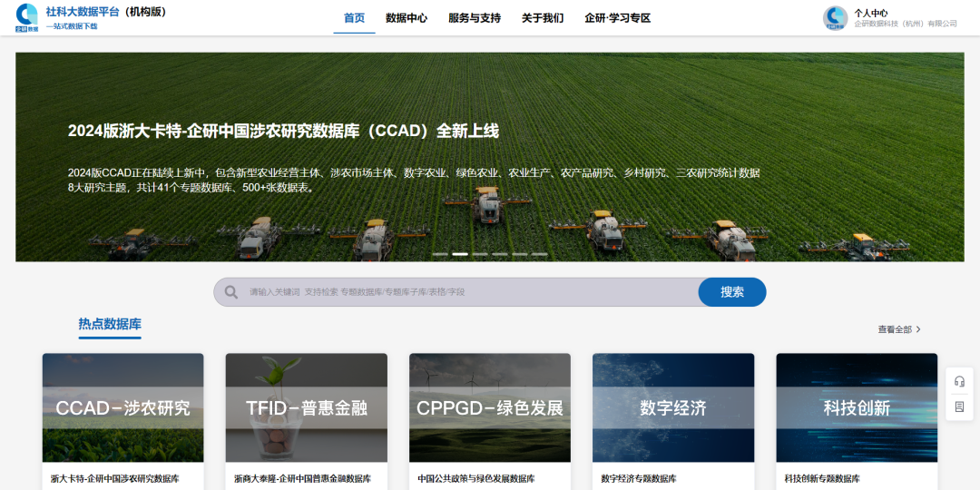Select the active second carousel indicator
980x490 pixels.
point(460,254)
